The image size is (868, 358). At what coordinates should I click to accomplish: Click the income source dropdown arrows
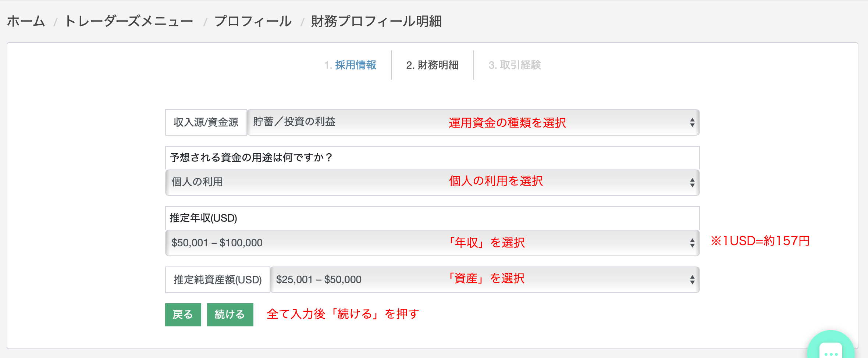click(x=692, y=122)
